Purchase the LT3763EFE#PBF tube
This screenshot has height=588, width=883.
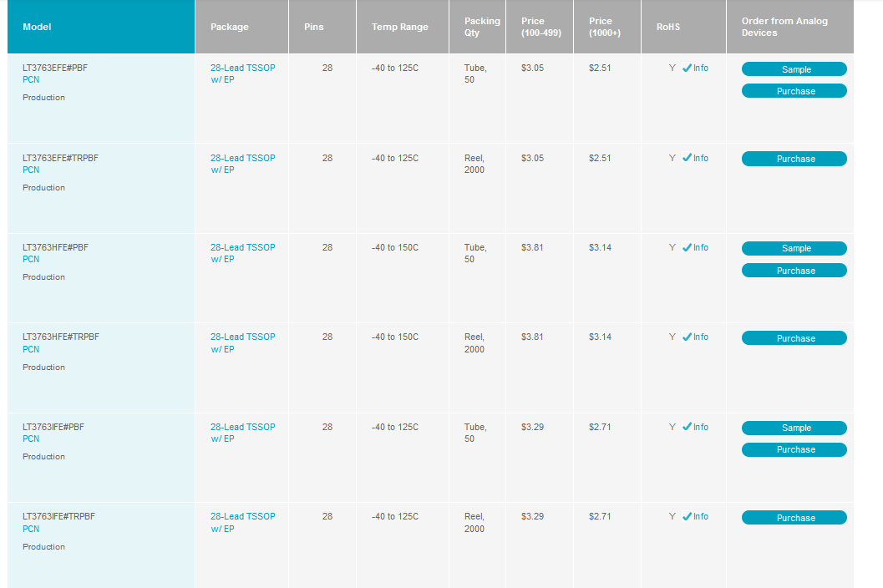[x=794, y=91]
